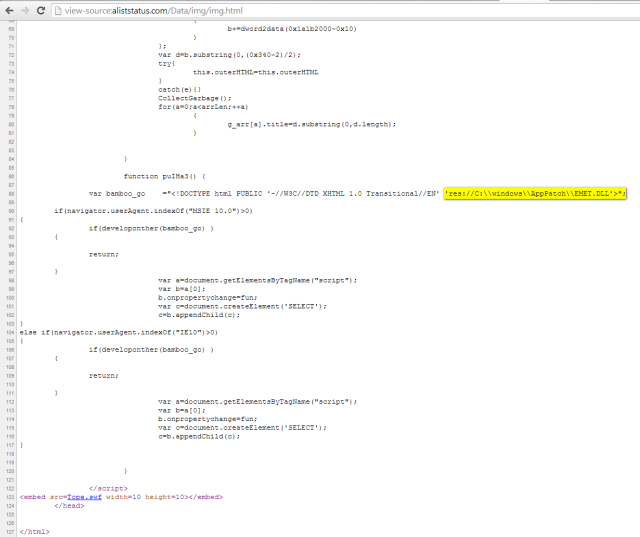Viewport: 640px width, 537px height.
Task: Click 'function puIHa3()' line
Action: pyautogui.click(x=164, y=176)
